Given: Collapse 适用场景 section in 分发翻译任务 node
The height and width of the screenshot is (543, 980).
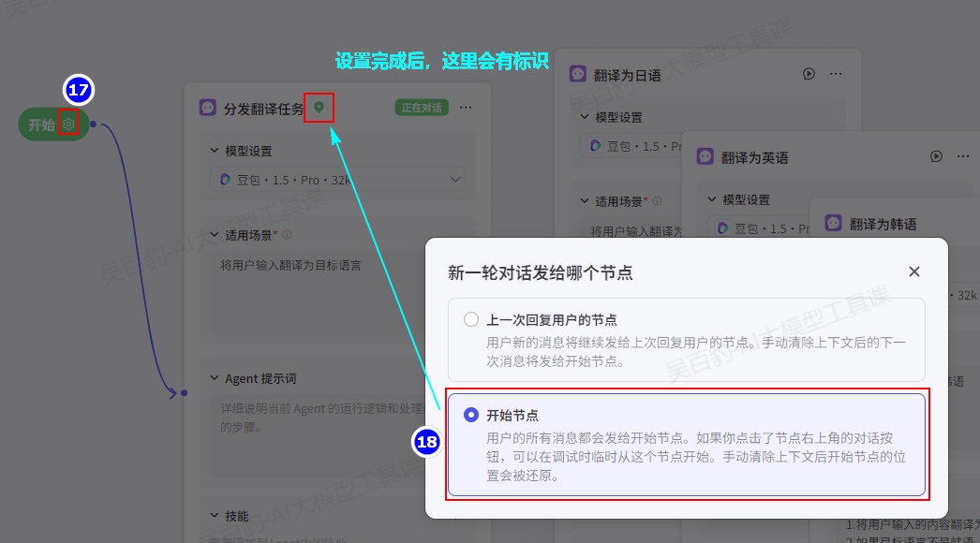Looking at the screenshot, I should [213, 235].
